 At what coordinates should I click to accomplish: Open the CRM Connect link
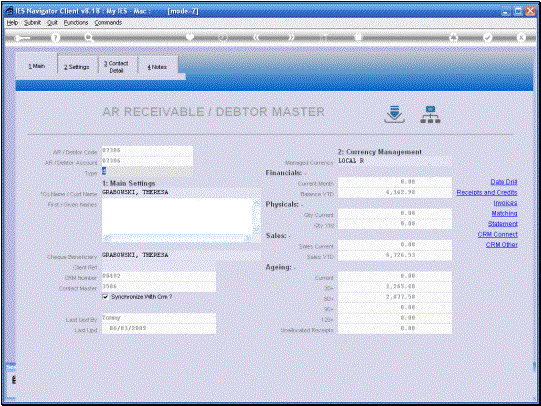pos(498,235)
